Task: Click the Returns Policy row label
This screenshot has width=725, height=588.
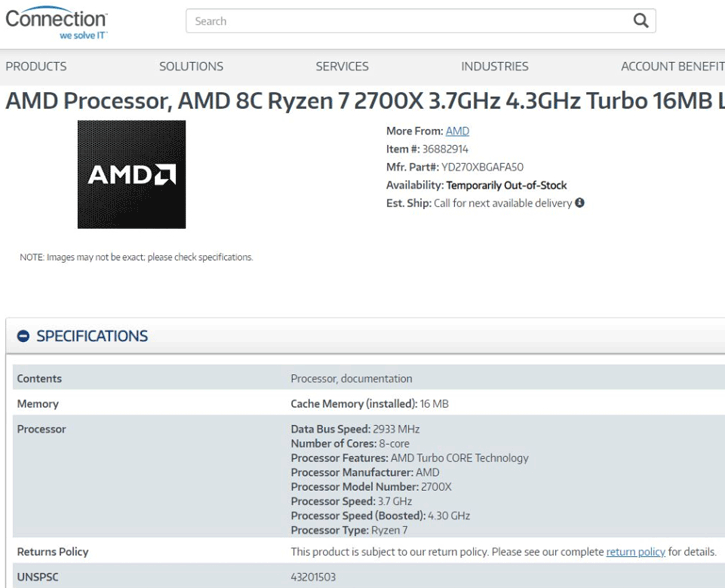Action: coord(53,552)
